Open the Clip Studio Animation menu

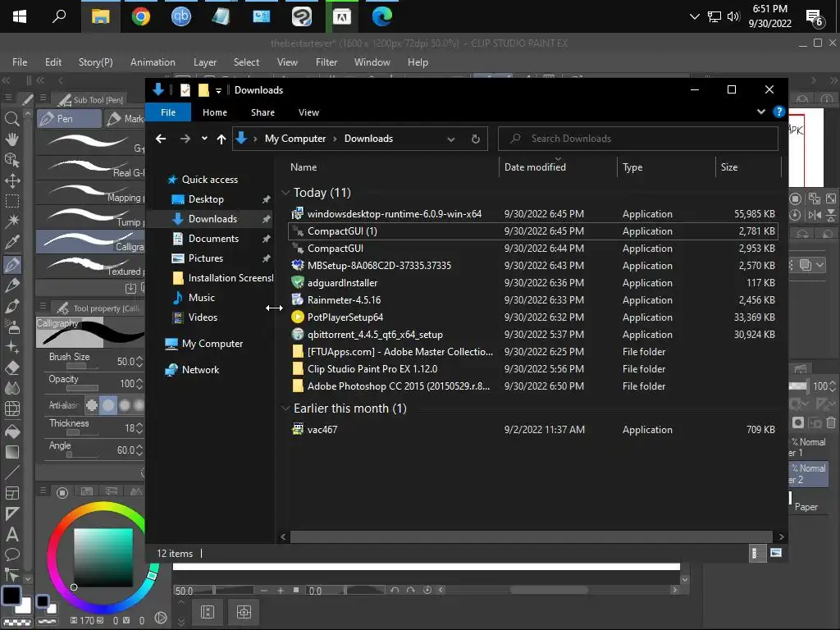[x=153, y=62]
